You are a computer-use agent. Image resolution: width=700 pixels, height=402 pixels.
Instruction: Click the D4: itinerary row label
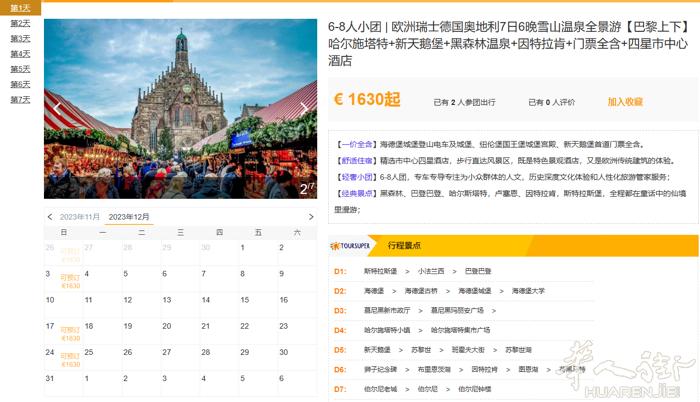(340, 330)
